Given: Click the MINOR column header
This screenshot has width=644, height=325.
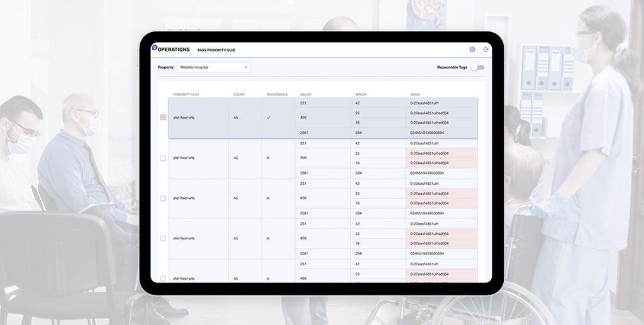Looking at the screenshot, I should point(360,94).
